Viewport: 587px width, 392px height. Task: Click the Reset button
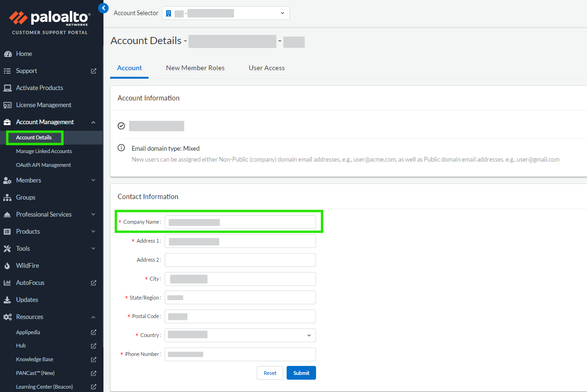pyautogui.click(x=270, y=373)
